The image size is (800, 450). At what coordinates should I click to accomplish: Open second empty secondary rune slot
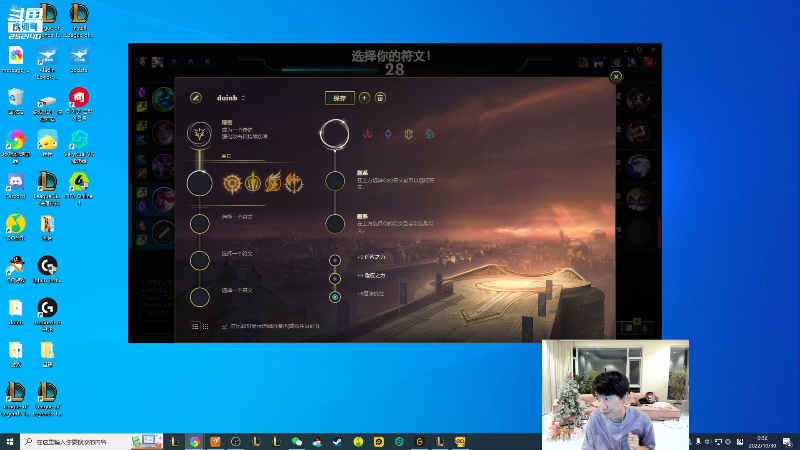(335, 223)
